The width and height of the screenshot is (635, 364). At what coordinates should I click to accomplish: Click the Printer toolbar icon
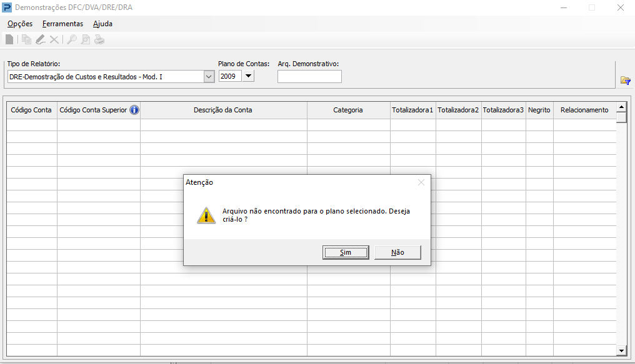click(99, 39)
